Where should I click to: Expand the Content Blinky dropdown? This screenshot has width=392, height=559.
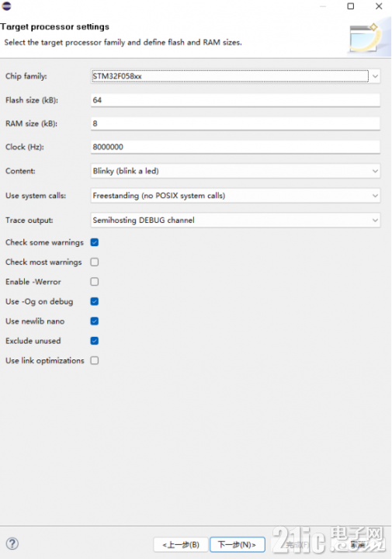coord(235,171)
